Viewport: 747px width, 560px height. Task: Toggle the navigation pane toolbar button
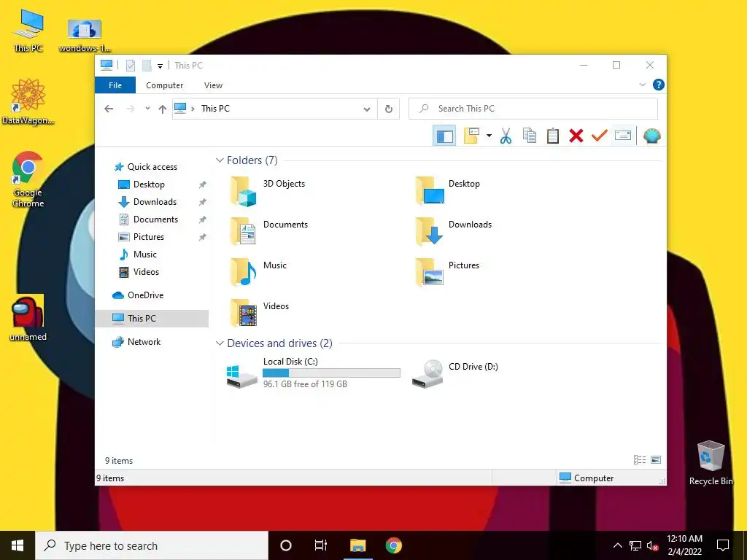point(444,136)
